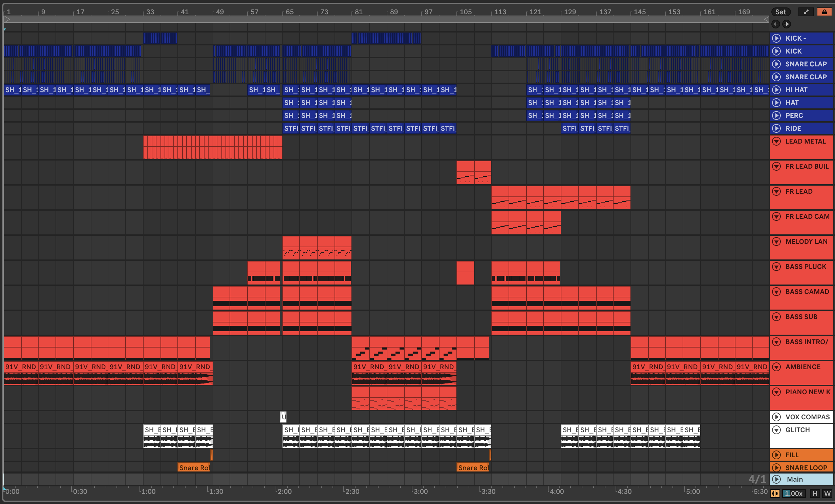This screenshot has height=504, width=835.
Task: Collapse the GLITCH audio track
Action: (776, 430)
